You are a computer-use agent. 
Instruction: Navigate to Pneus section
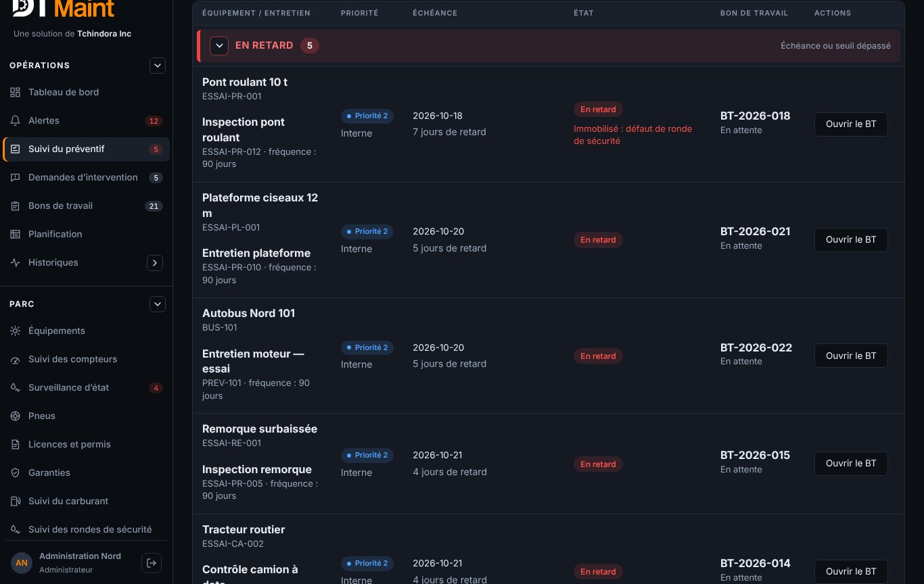[86, 416]
